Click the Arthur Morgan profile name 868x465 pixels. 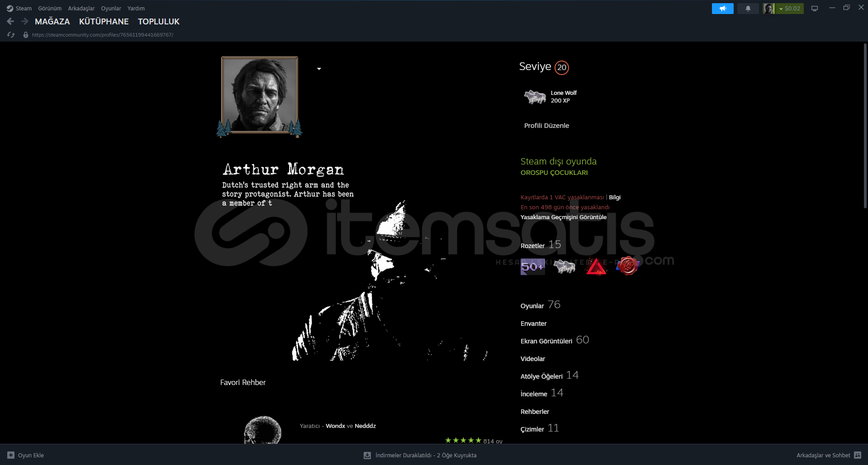pyautogui.click(x=283, y=169)
